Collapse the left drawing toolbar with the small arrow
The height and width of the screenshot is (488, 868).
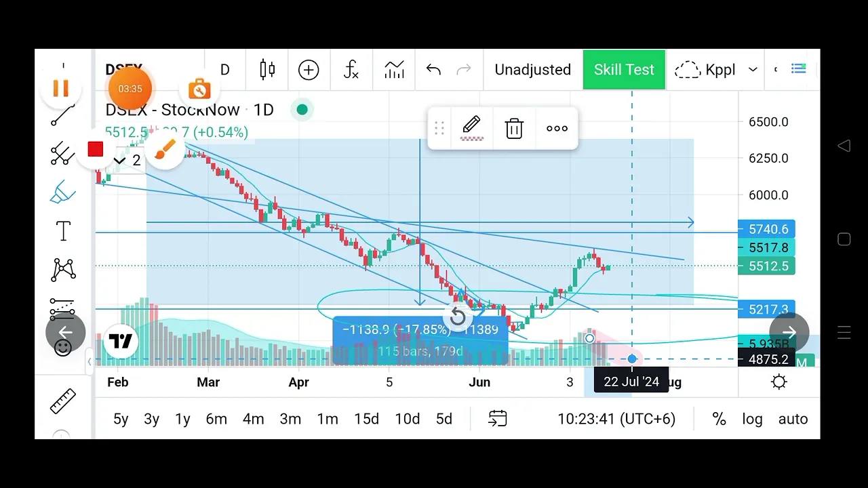pos(90,362)
